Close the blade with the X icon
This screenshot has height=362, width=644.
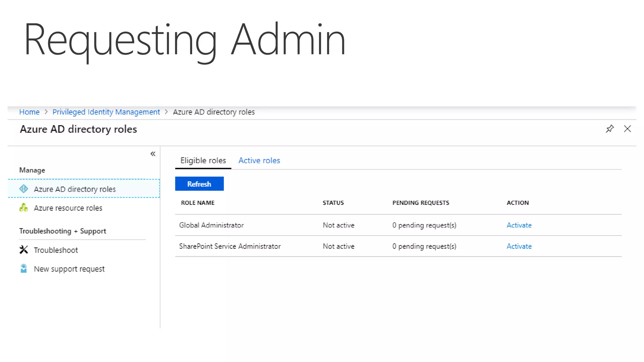[627, 129]
